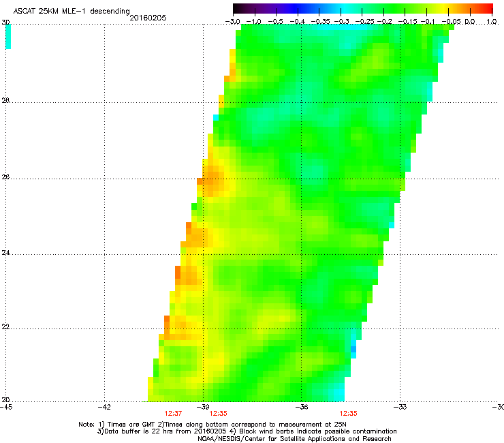Click the '-0.4' color scale label

(x=297, y=22)
